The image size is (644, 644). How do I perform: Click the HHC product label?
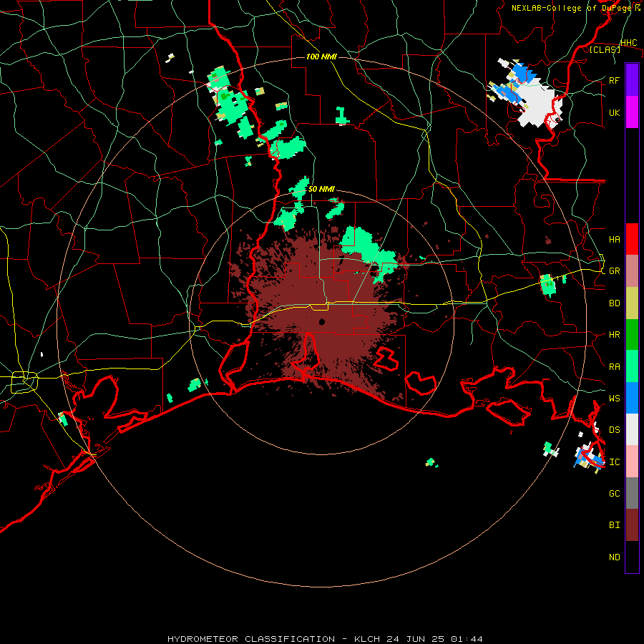[628, 43]
